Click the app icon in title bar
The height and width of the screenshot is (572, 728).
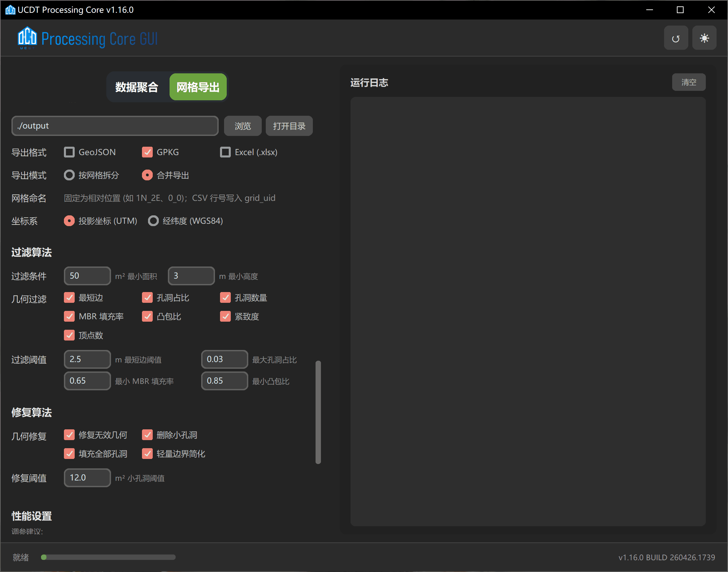(x=10, y=10)
